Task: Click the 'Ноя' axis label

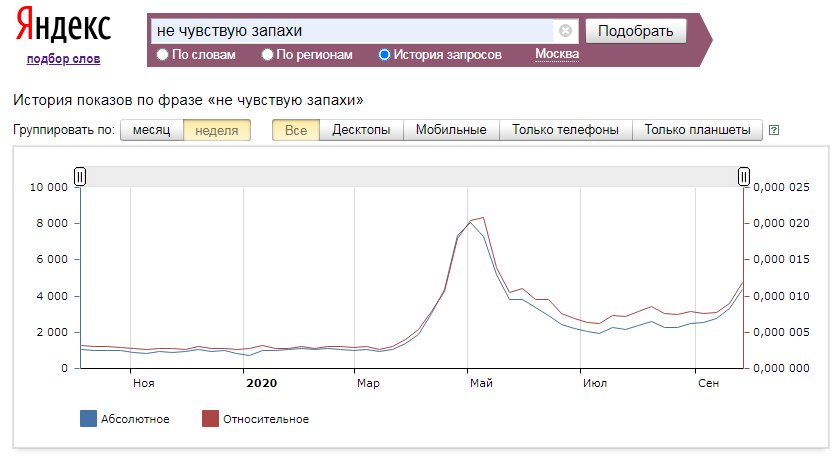Action: click(143, 383)
